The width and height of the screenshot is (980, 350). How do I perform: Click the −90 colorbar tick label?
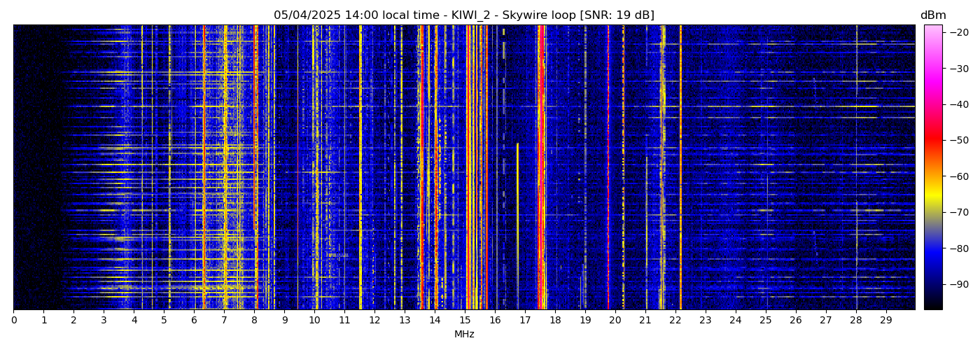(x=958, y=284)
